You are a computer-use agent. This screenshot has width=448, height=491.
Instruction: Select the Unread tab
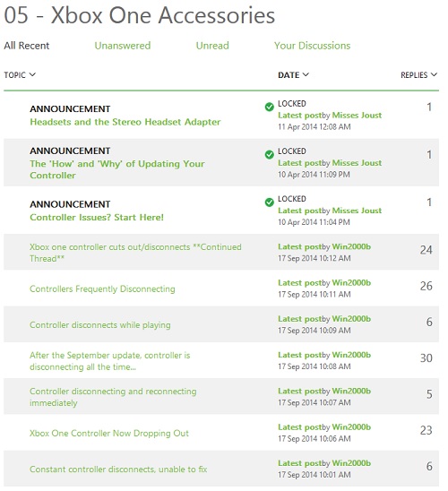pyautogui.click(x=212, y=46)
